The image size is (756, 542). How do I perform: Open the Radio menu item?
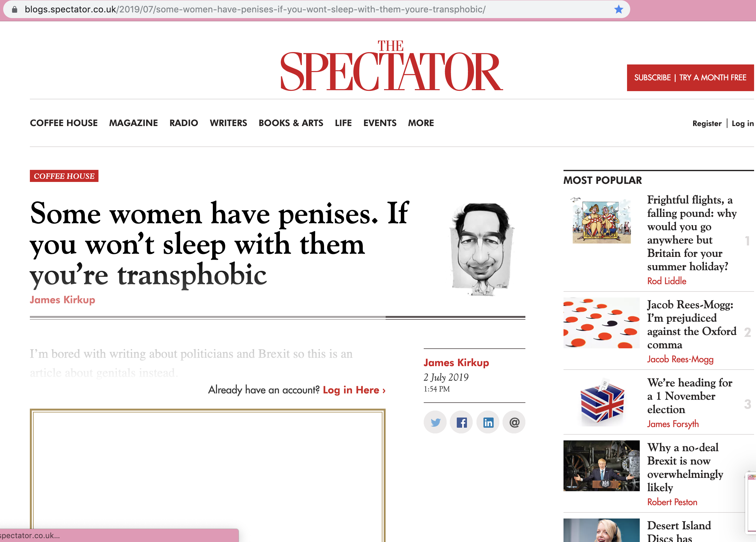[184, 123]
